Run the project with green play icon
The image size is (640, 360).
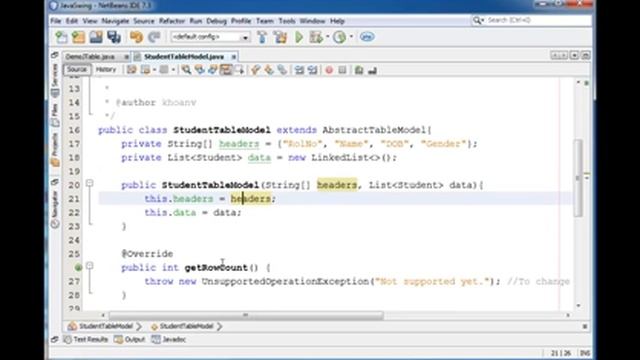[x=299, y=37]
